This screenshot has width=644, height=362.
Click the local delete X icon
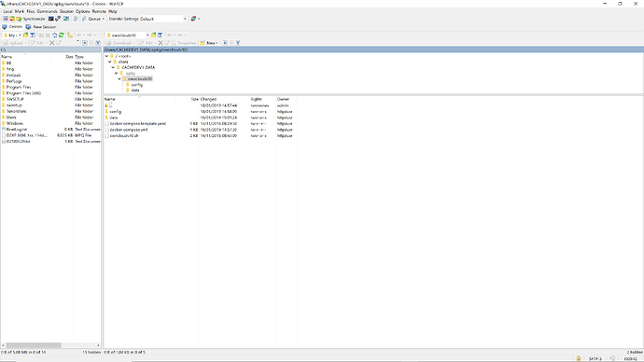pos(52,43)
